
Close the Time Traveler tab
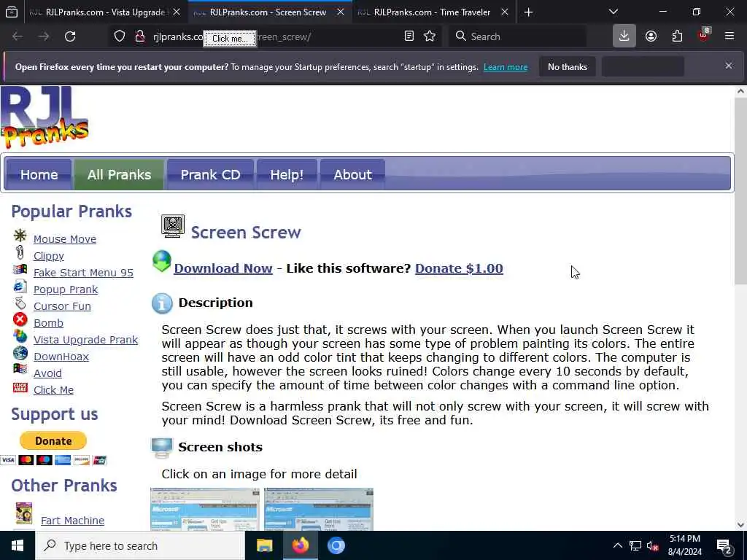pyautogui.click(x=505, y=12)
